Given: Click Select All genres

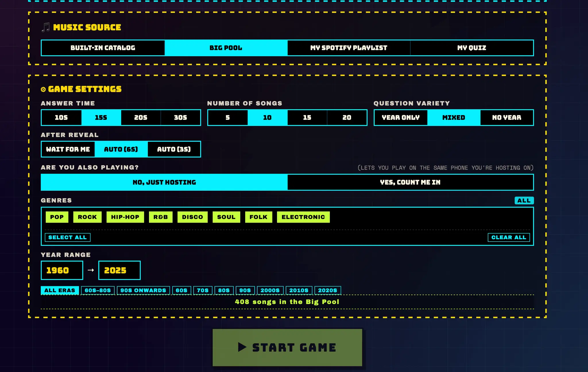Looking at the screenshot, I should (67, 237).
